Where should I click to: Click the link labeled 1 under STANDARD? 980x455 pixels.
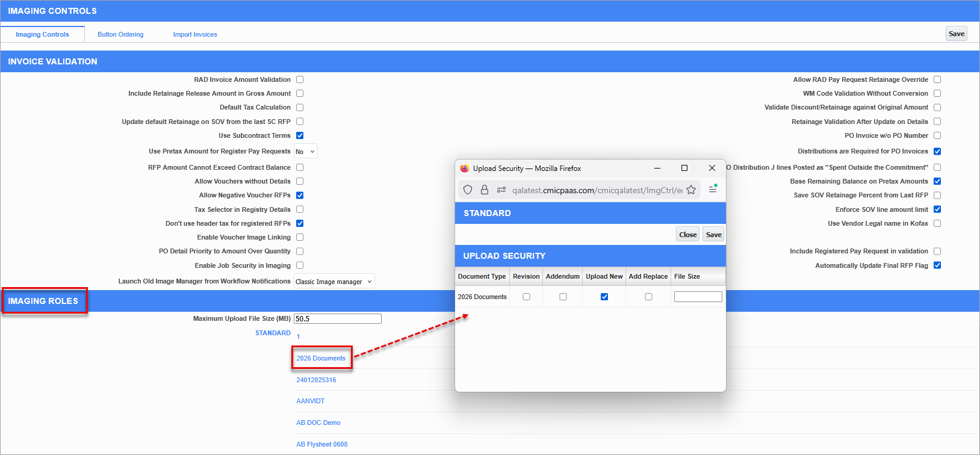298,336
